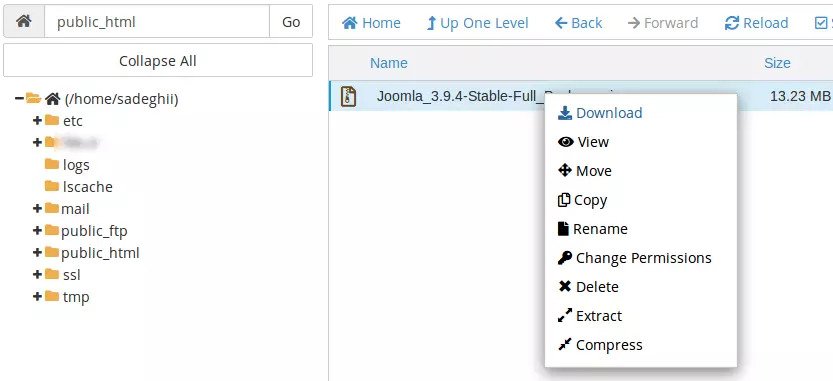Screen dimensions: 833x381
Task: Click the Joomla zip archive file icon
Action: 348,96
